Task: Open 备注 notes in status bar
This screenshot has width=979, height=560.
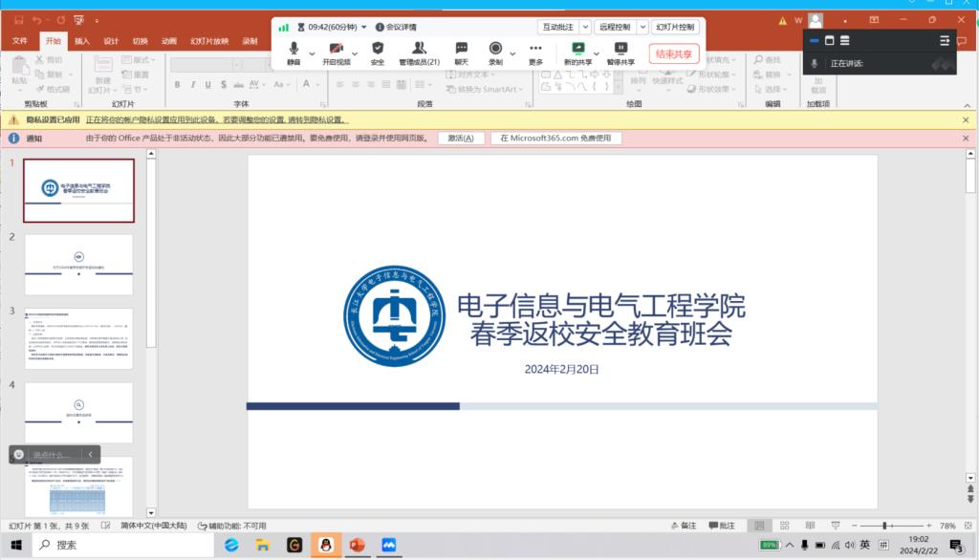Action: (683, 526)
